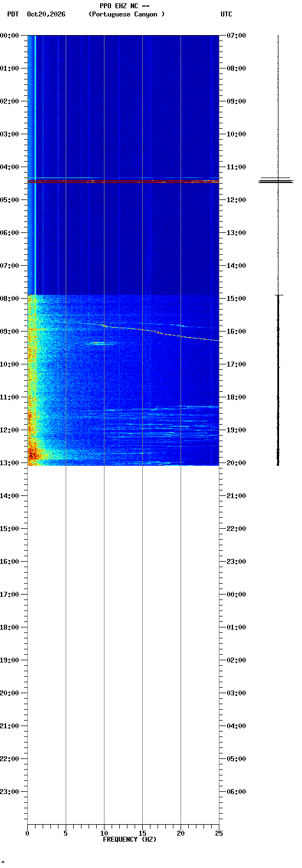Click the '09:00' UTC time label
This screenshot has height=868, width=302.
point(236,101)
